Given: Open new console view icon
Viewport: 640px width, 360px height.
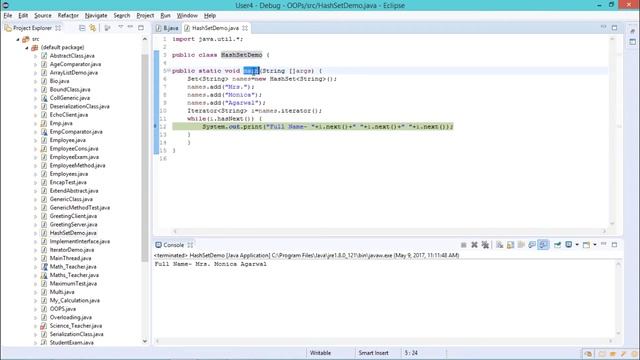Looking at the screenshot, I should pos(587,245).
